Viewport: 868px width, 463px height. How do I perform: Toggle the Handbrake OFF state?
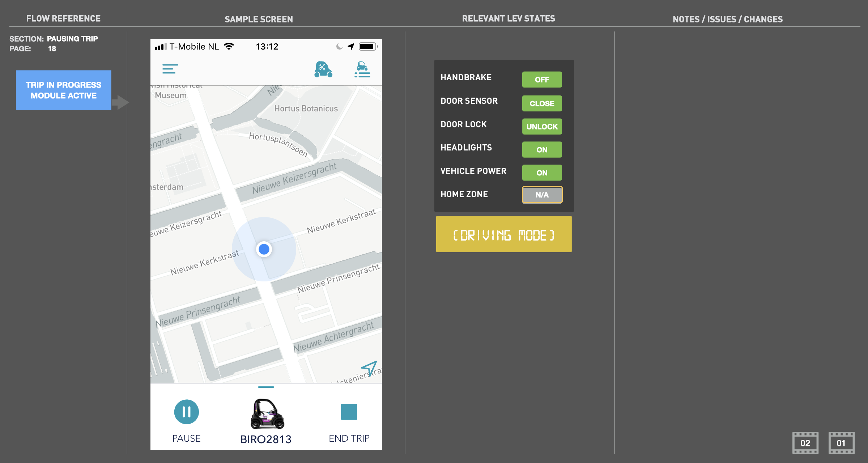click(x=541, y=80)
